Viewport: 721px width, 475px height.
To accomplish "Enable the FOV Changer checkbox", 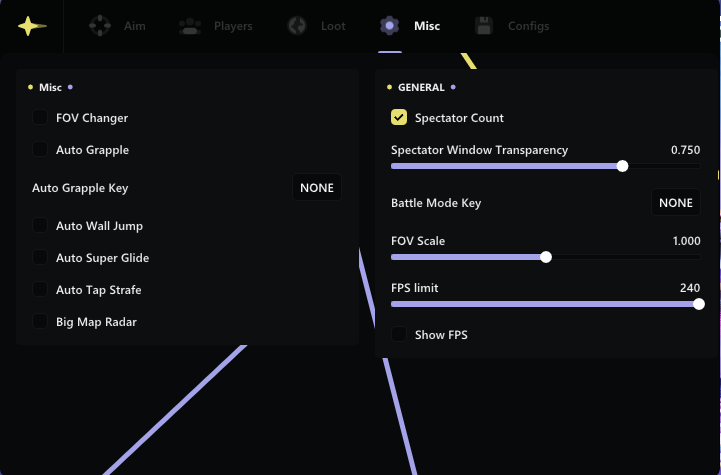I will click(40, 118).
